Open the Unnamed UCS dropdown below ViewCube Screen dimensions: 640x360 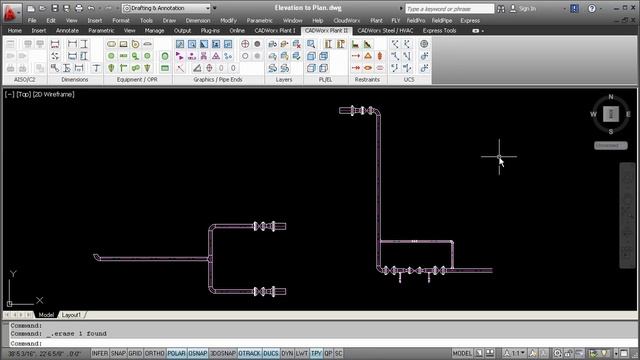[x=611, y=145]
